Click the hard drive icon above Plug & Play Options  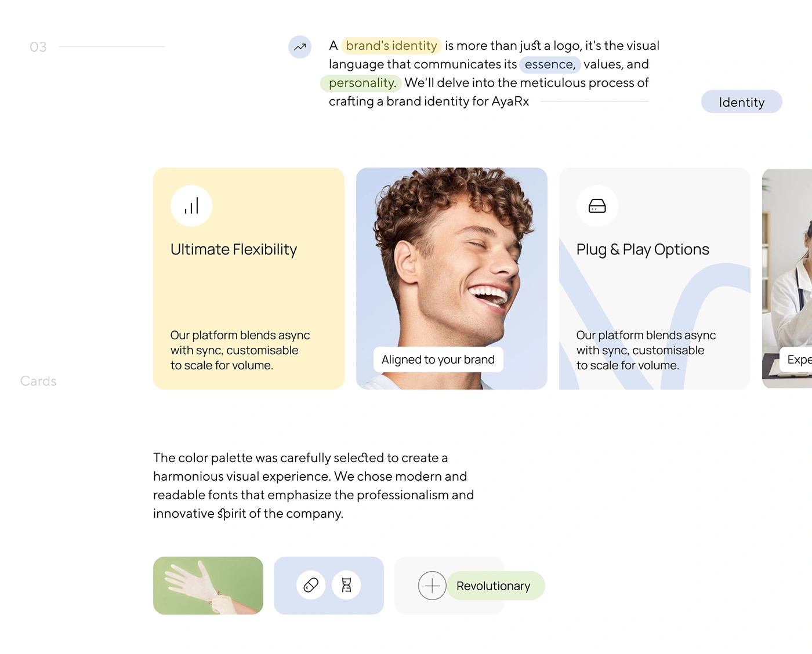597,206
